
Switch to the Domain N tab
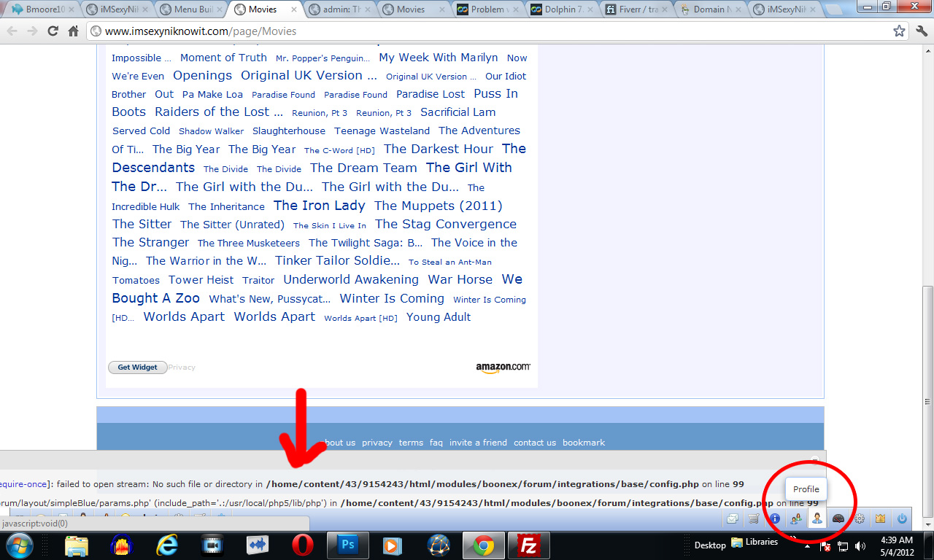click(x=710, y=10)
